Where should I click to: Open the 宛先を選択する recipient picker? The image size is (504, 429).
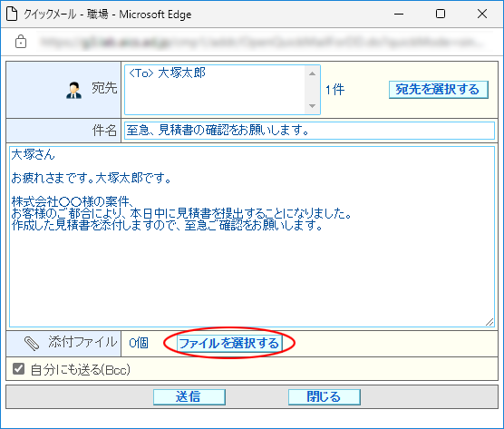click(x=439, y=90)
